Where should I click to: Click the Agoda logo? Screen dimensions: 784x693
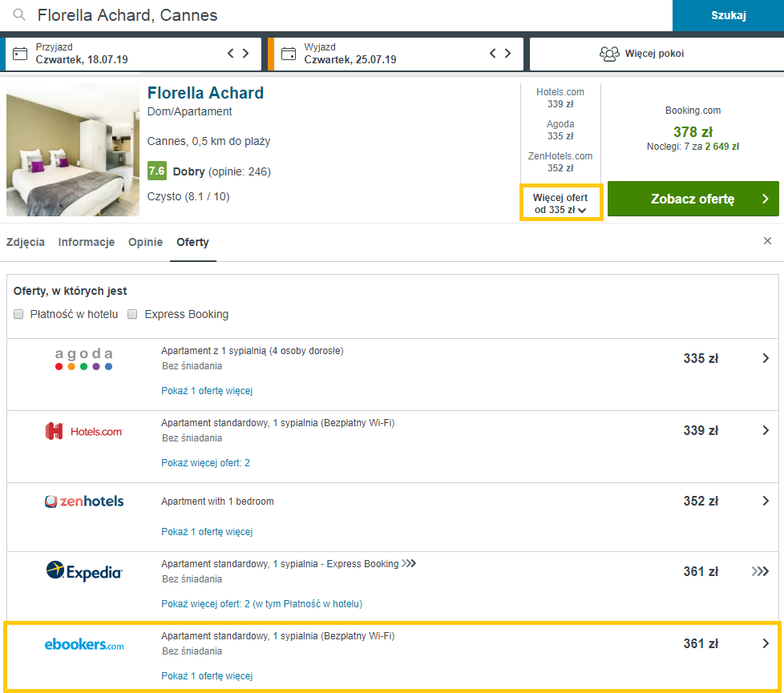tap(84, 359)
